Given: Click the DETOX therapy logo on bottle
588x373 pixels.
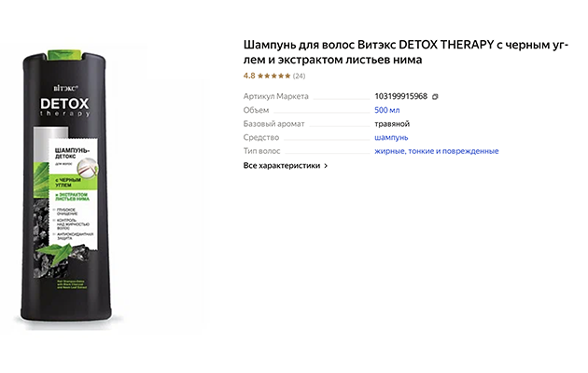Looking at the screenshot, I should point(65,107).
